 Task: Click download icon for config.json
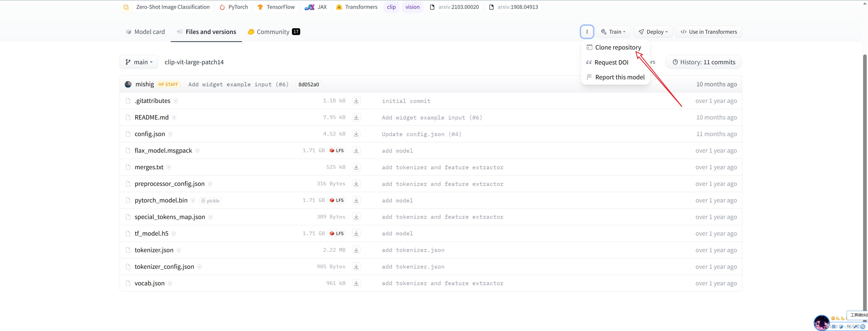(356, 134)
